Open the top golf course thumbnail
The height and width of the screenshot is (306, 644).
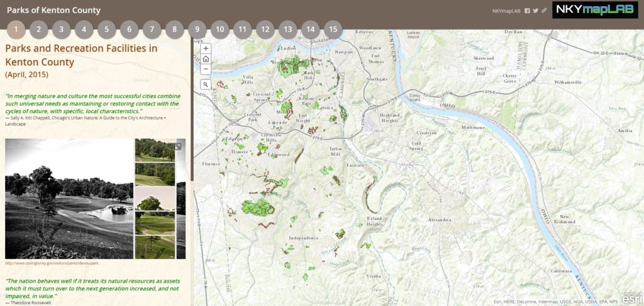[x=155, y=150]
